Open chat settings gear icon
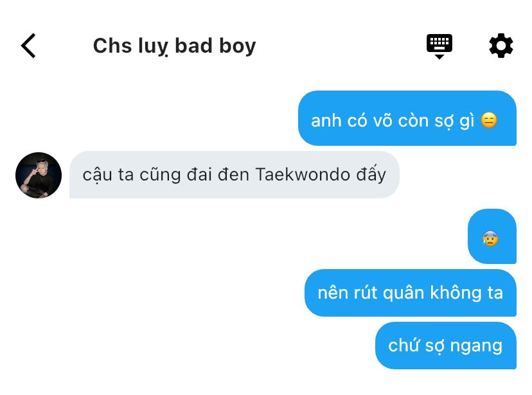Image resolution: width=532 pixels, height=395 pixels. 501,46
